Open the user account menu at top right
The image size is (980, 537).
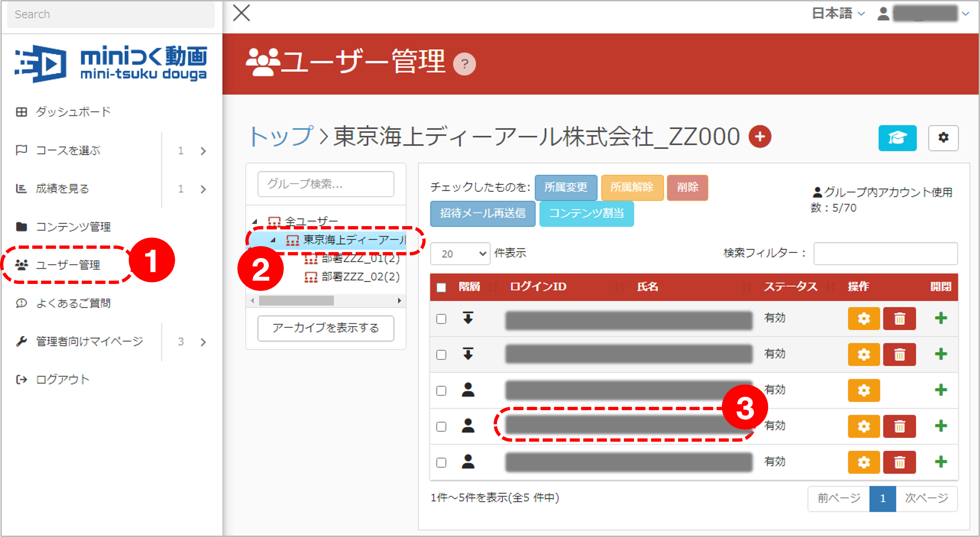[x=924, y=13]
